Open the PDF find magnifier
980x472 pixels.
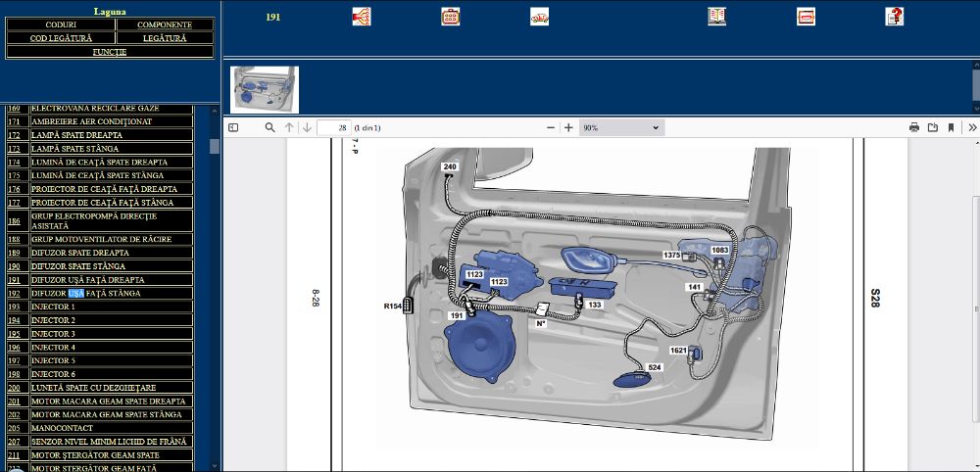pos(270,127)
